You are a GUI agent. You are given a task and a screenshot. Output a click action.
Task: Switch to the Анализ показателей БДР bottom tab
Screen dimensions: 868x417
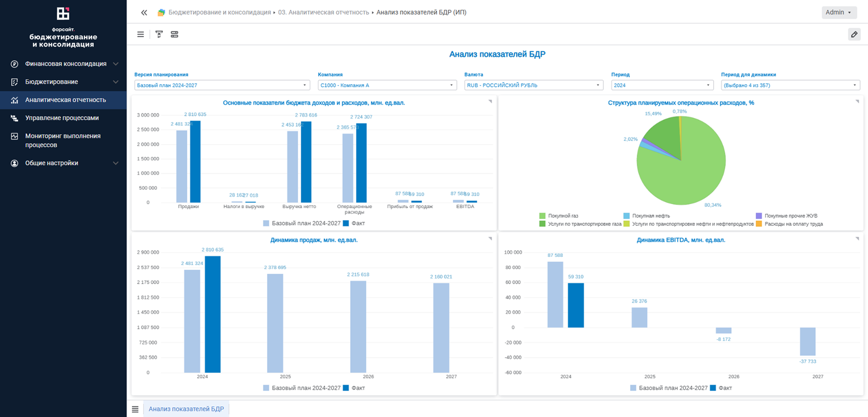pos(186,409)
